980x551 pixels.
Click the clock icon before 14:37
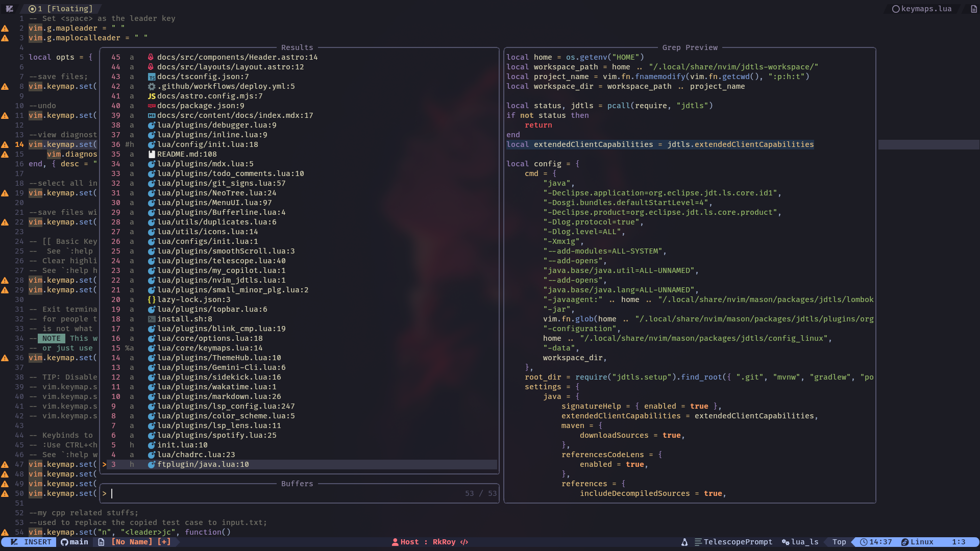tap(864, 542)
